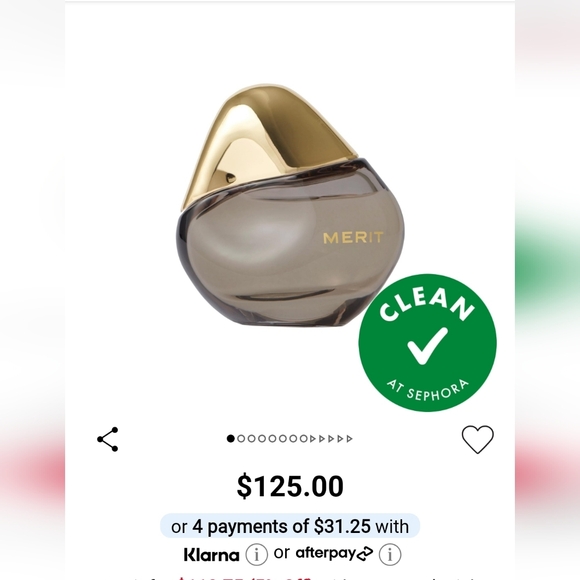Jump to third image pagination dot
580x580 pixels.
(x=252, y=438)
